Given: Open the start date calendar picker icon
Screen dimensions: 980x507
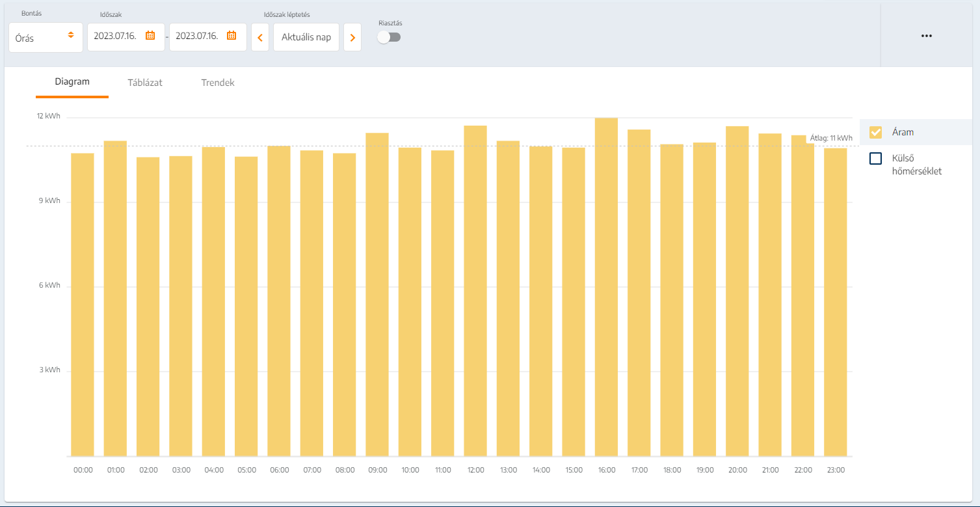Looking at the screenshot, I should pyautogui.click(x=150, y=36).
